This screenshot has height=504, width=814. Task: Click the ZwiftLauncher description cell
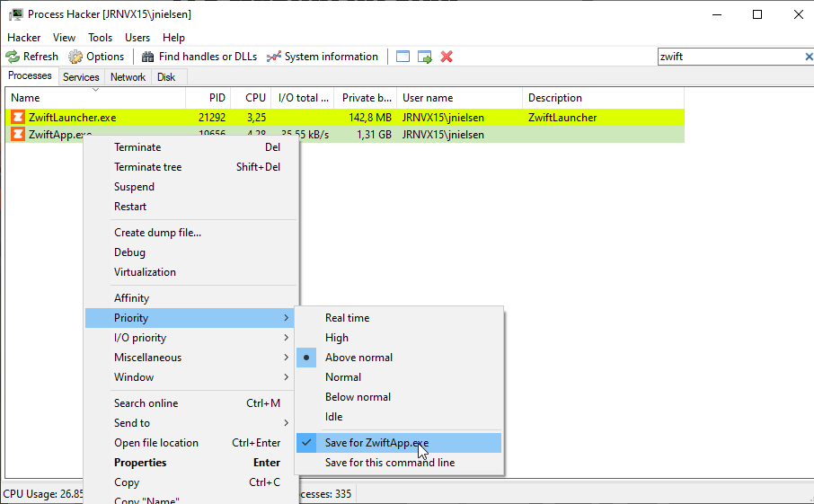click(x=562, y=118)
